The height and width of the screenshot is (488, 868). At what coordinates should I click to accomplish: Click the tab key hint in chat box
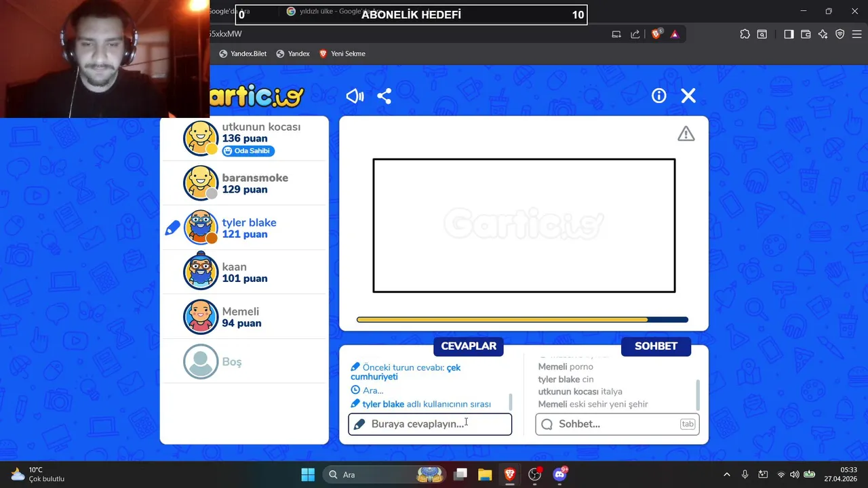(688, 424)
